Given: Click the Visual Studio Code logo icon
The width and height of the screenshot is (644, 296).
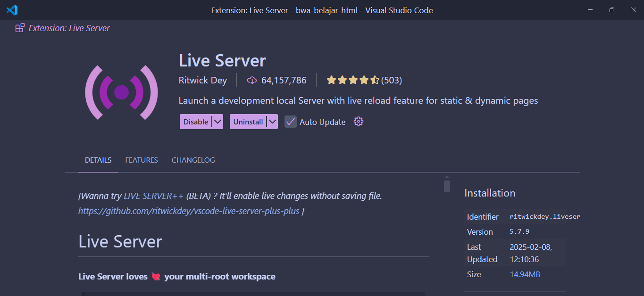Looking at the screenshot, I should point(12,10).
